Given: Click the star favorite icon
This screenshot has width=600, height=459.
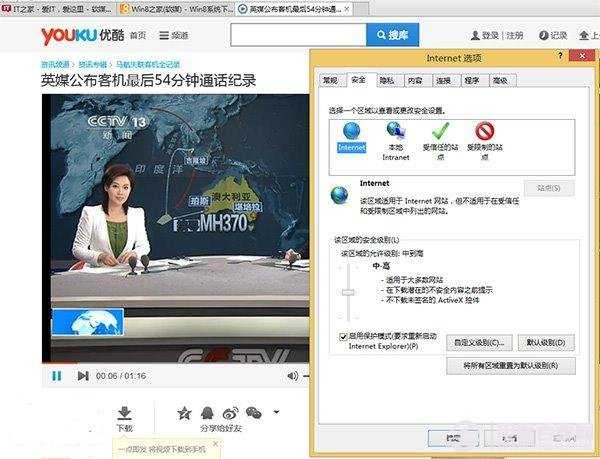Looking at the screenshot, I should 184,413.
